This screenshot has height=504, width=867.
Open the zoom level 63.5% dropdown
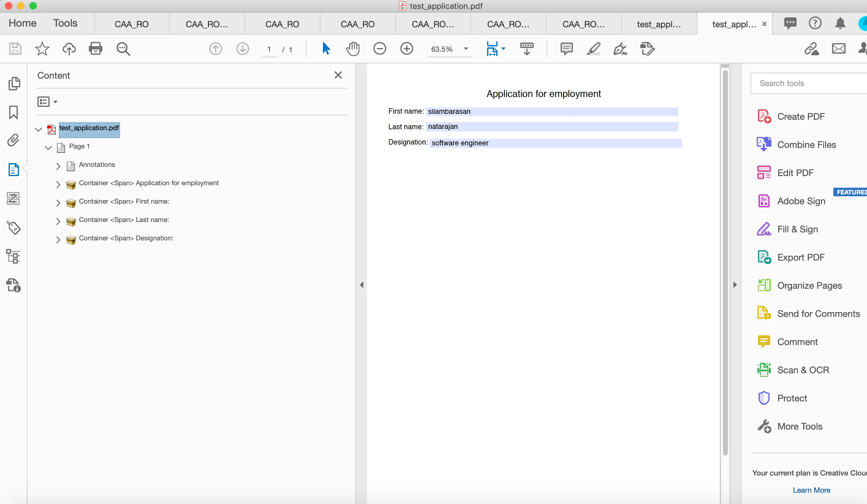click(466, 49)
